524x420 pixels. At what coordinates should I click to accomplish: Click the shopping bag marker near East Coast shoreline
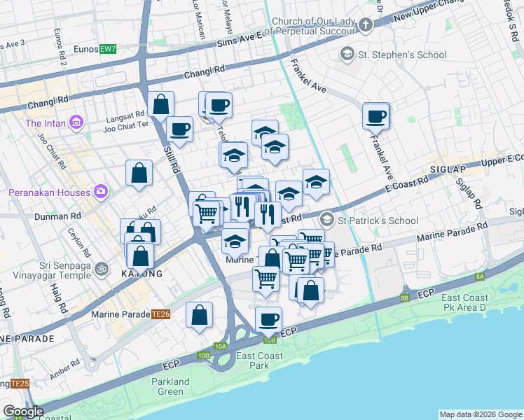(x=310, y=290)
